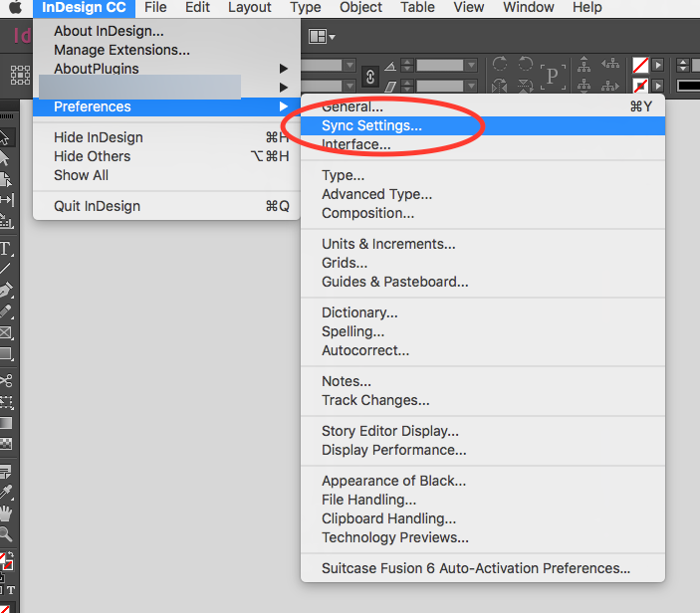Select the Selection tool arrow
Image resolution: width=700 pixels, height=613 pixels.
coord(4,137)
